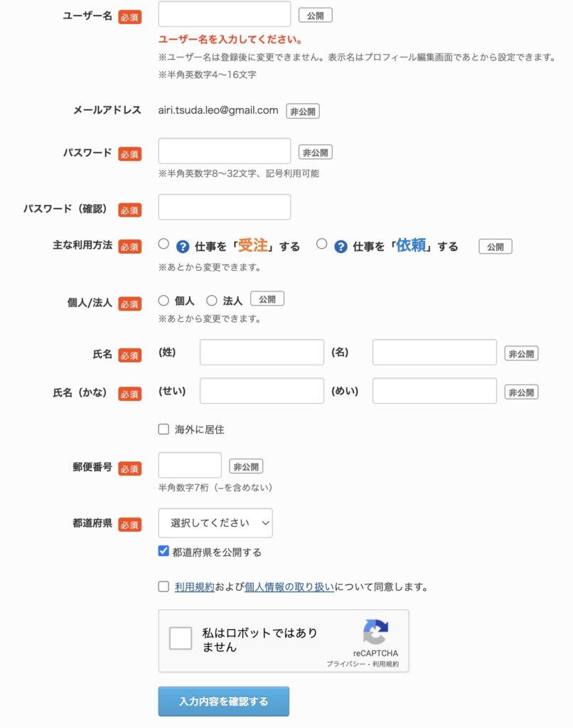Check the 私はロボットではありません reCAPTCHA box
The height and width of the screenshot is (728, 573).
tap(181, 638)
